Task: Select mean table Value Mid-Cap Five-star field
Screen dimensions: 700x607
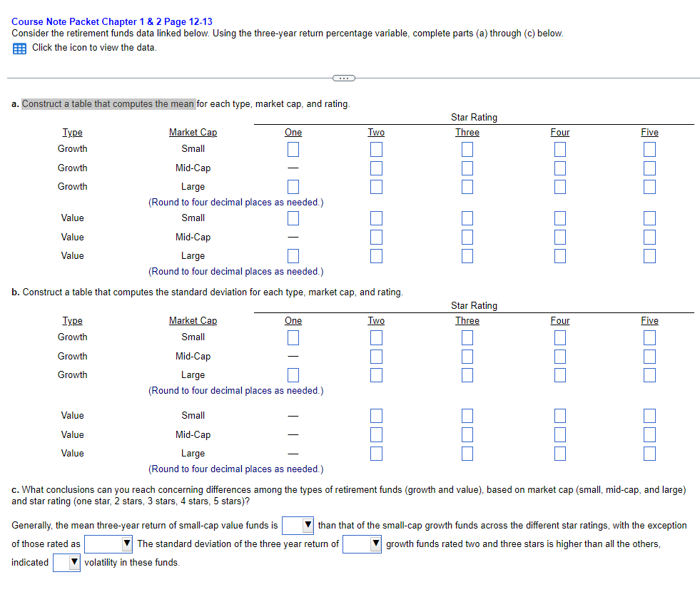Action: click(x=649, y=237)
